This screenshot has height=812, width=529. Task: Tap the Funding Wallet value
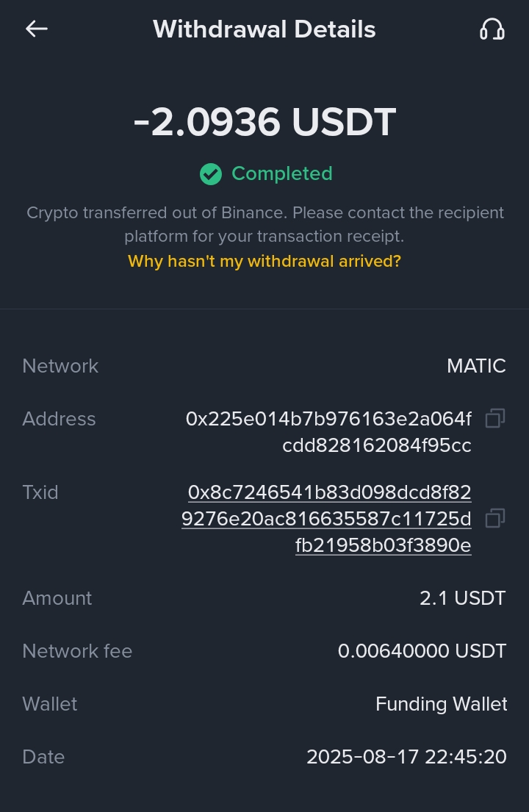[x=441, y=704]
